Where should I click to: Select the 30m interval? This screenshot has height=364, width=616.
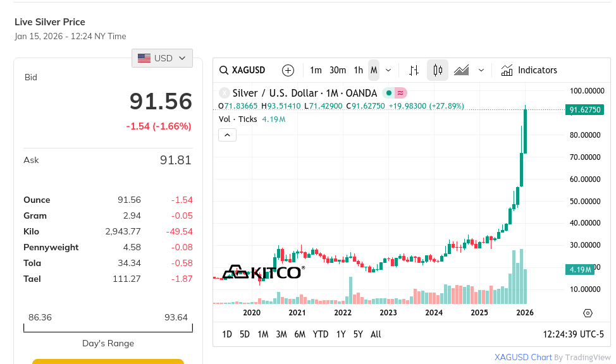point(338,70)
